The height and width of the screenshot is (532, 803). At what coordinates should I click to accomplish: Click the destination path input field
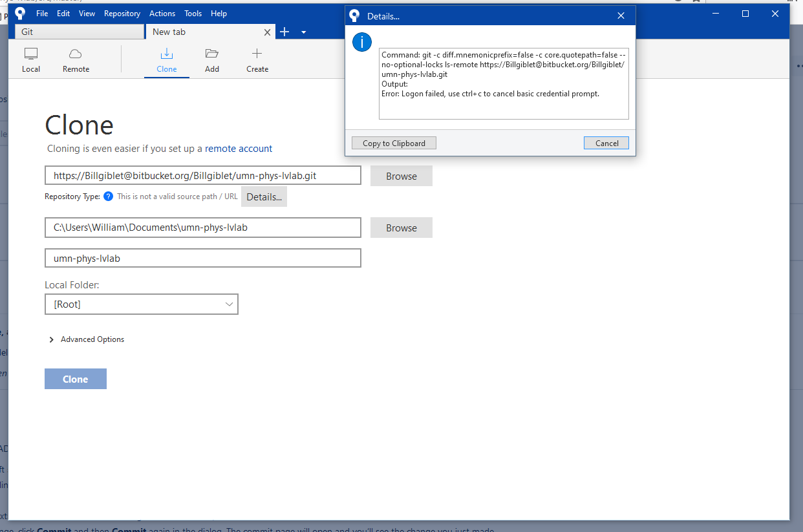pos(203,228)
